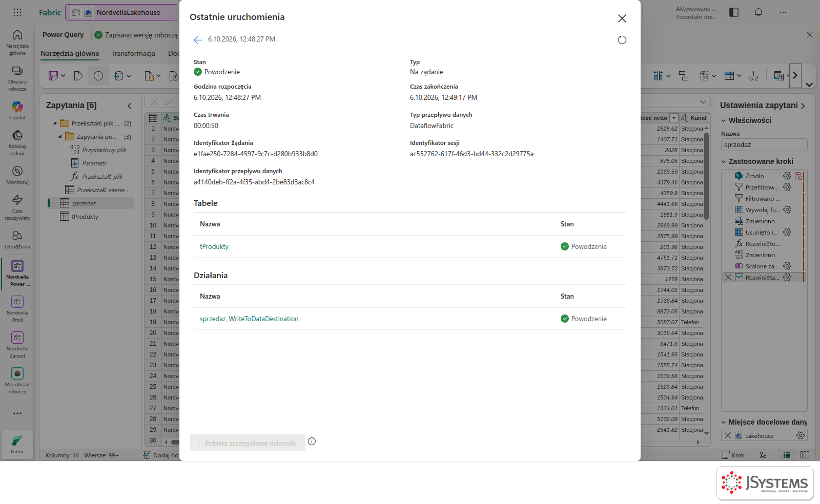Open the Monitoruj hub
The image size is (820, 504).
point(17,175)
